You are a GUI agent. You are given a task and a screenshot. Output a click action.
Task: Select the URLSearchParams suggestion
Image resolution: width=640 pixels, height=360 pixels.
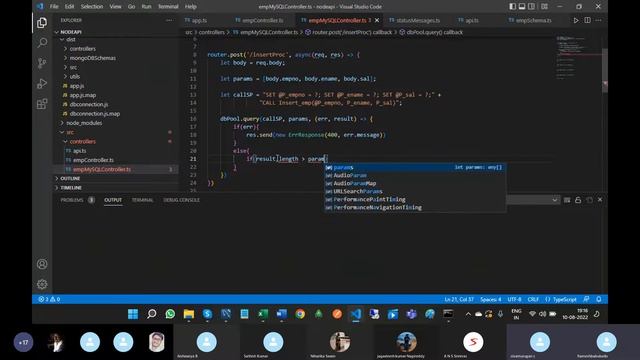pos(415,191)
